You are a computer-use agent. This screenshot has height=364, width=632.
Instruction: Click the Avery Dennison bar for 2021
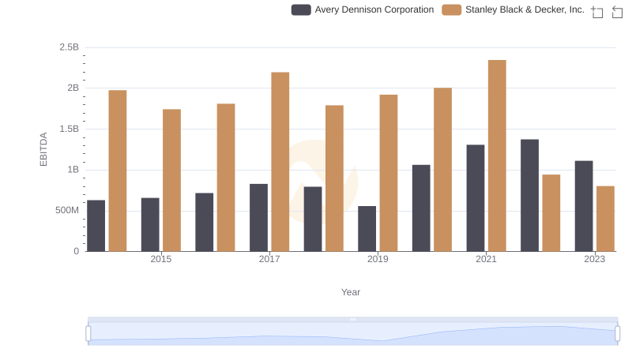[x=476, y=198]
